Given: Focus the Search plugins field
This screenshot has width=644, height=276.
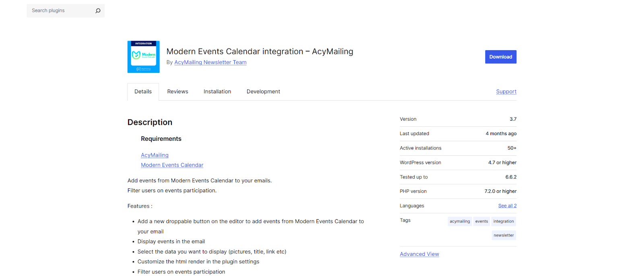Looking at the screenshot, I should (66, 10).
